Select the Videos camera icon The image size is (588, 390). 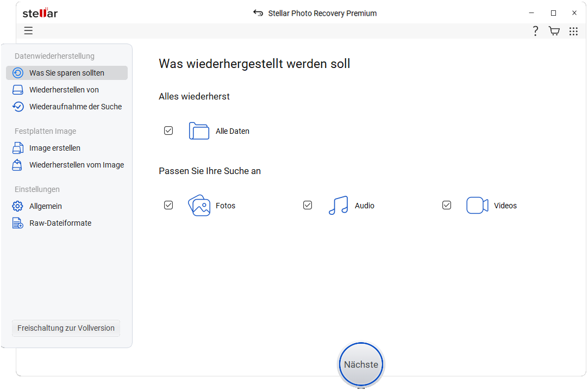tap(477, 205)
